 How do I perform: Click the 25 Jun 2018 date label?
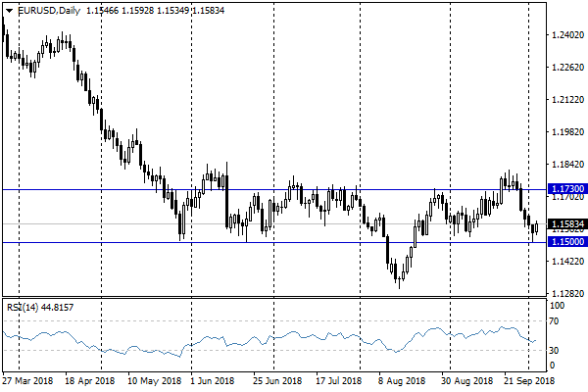click(275, 379)
